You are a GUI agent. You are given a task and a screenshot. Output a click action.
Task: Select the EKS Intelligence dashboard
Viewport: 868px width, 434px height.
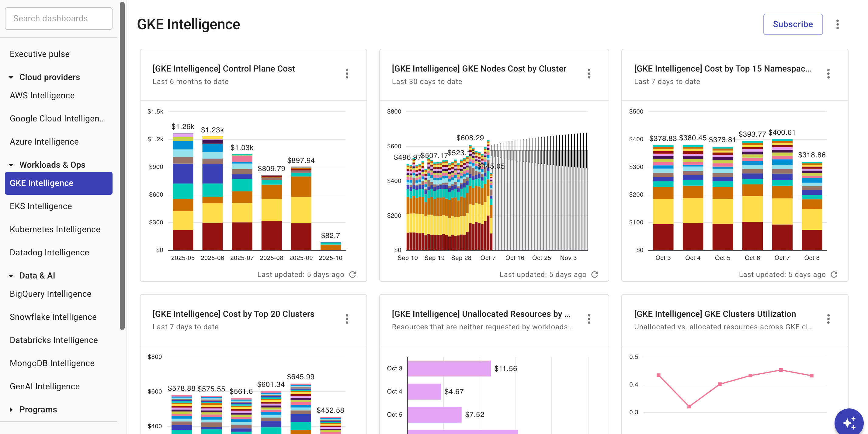click(40, 206)
